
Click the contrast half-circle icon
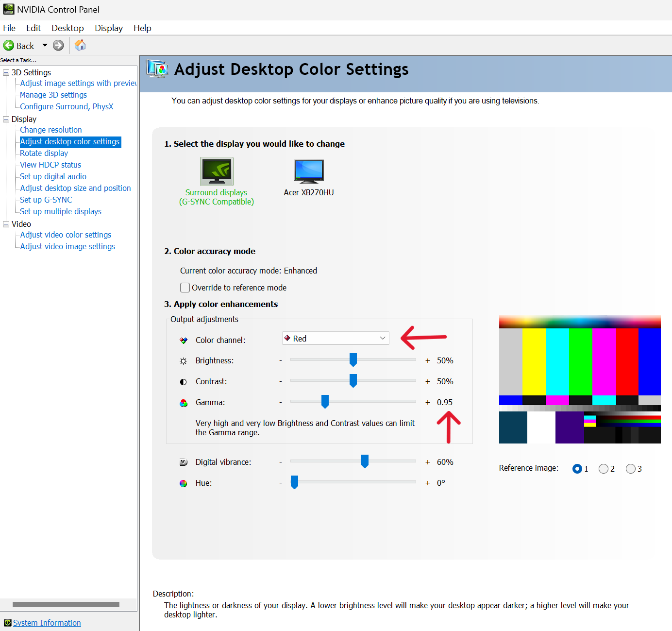[x=183, y=381]
